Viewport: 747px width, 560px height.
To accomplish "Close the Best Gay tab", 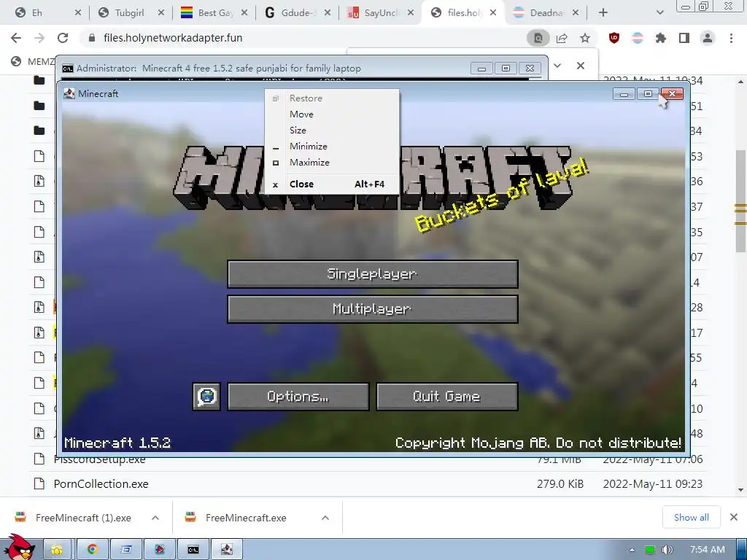I will coord(244,13).
